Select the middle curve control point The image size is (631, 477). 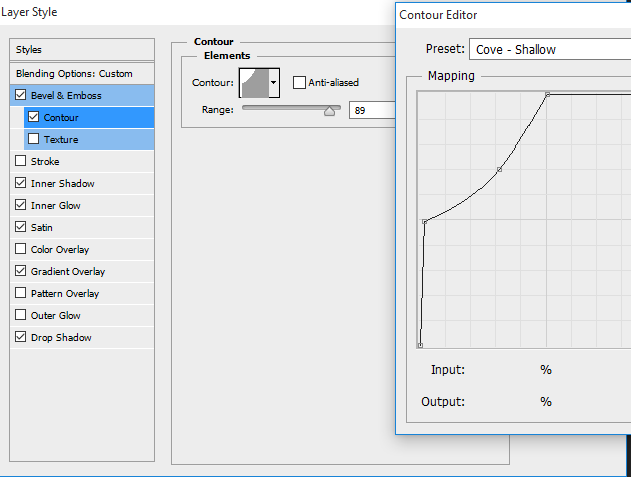coord(499,169)
